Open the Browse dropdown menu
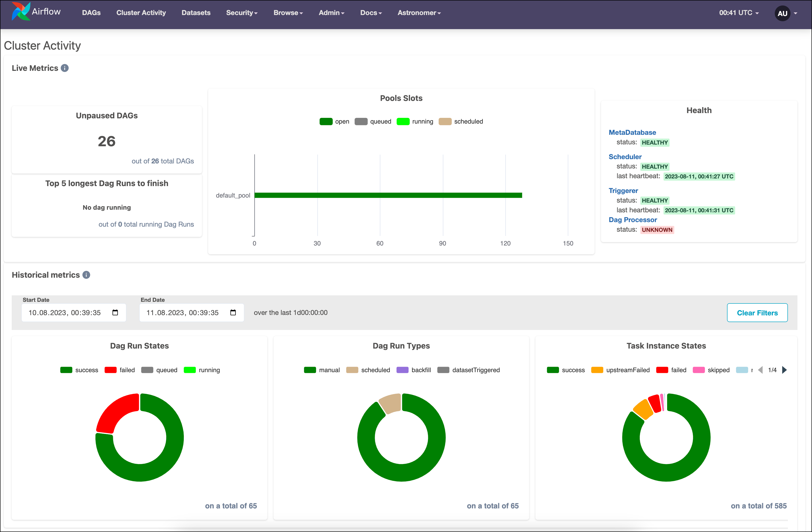The image size is (812, 532). [288, 13]
